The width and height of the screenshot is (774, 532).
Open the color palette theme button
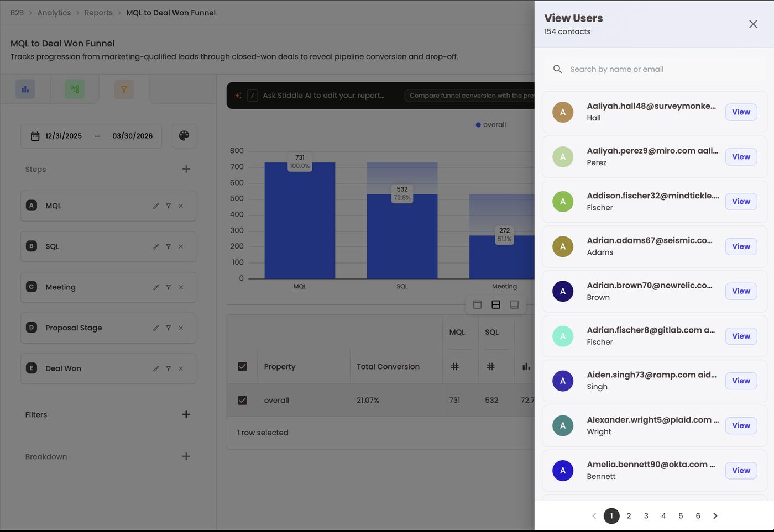[x=184, y=136]
